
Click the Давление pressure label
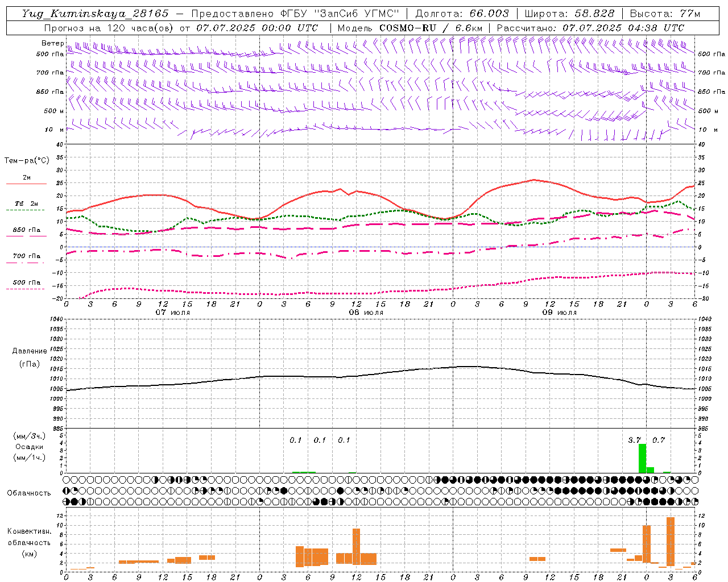tap(30, 351)
